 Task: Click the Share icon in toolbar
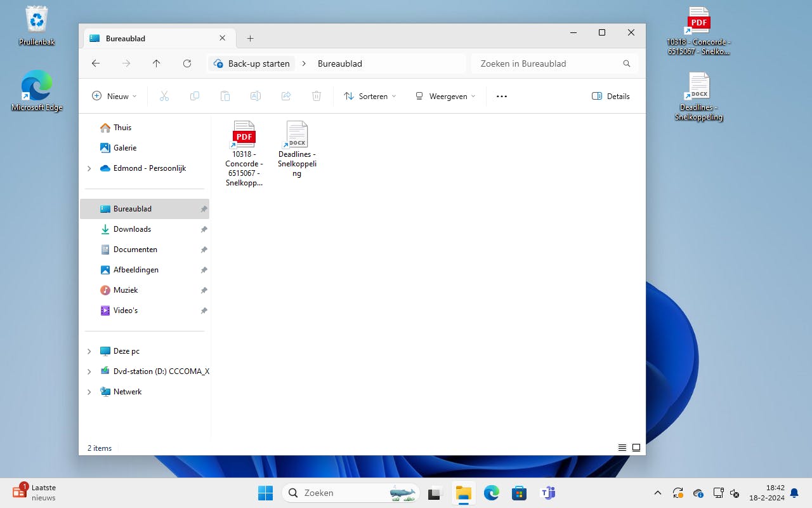coord(286,96)
